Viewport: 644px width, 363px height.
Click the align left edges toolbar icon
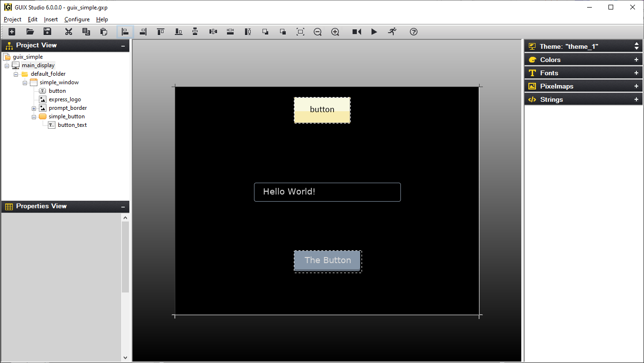pos(125,32)
